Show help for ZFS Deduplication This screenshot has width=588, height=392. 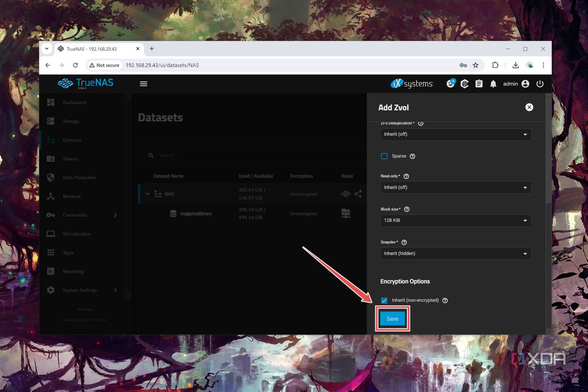tap(421, 123)
